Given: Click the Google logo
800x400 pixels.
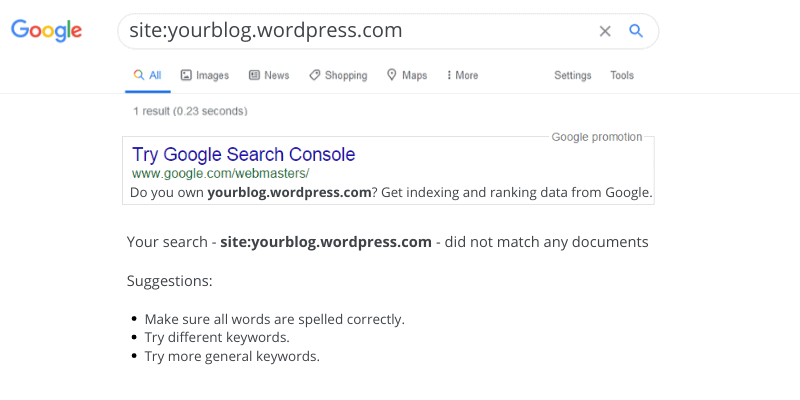Looking at the screenshot, I should (46, 30).
